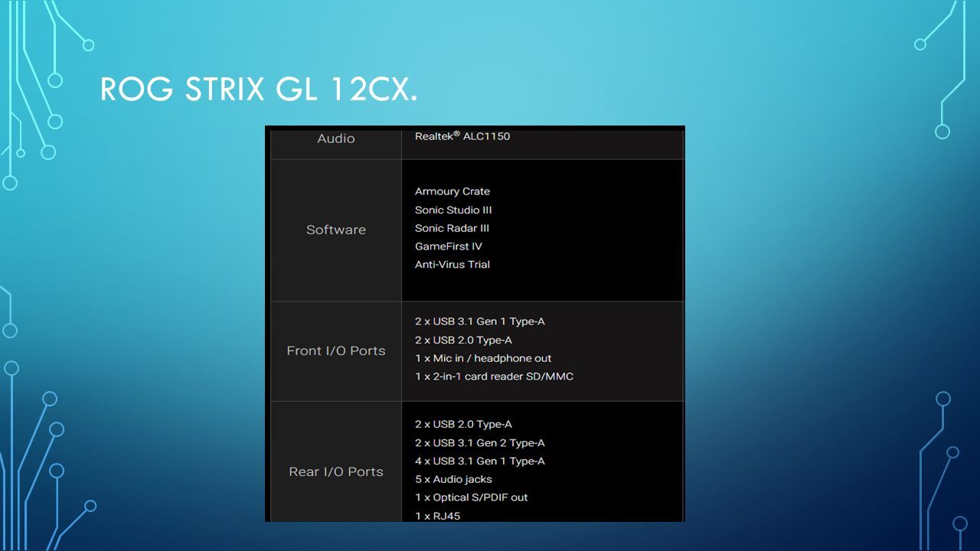
Task: Select the Rear I/O Ports label
Action: [336, 471]
